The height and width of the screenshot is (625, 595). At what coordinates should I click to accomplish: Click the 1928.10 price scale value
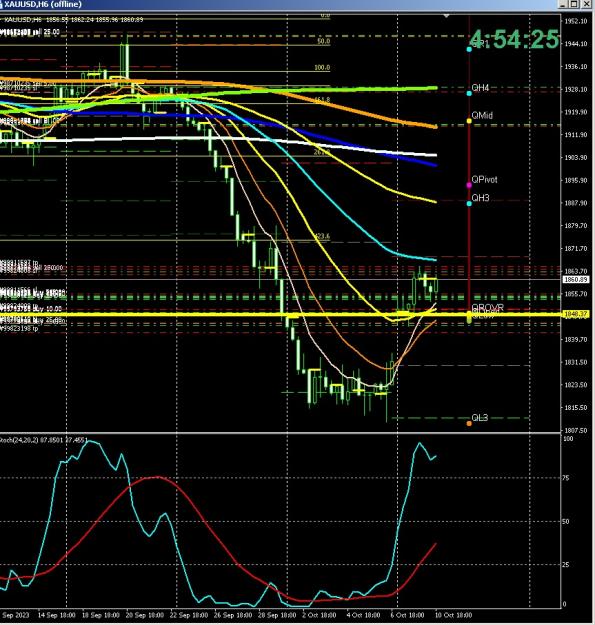click(x=576, y=89)
